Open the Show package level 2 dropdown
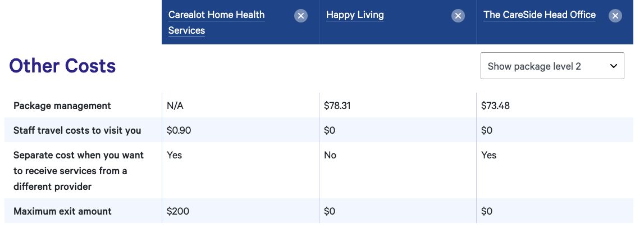644x232 pixels. point(552,66)
